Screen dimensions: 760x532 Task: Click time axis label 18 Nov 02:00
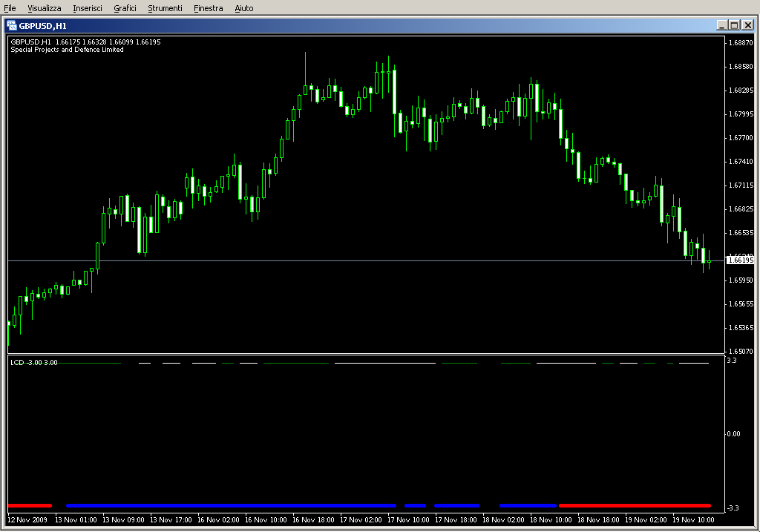point(504,520)
